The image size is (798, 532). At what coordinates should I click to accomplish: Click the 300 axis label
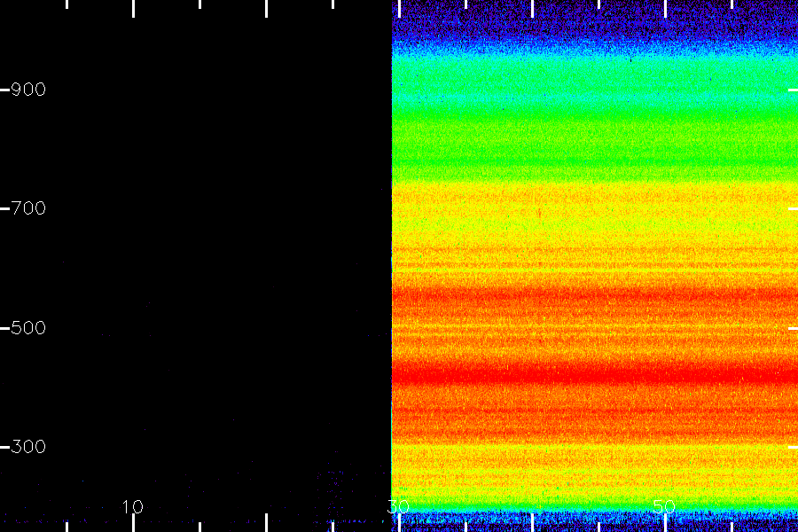(28, 447)
